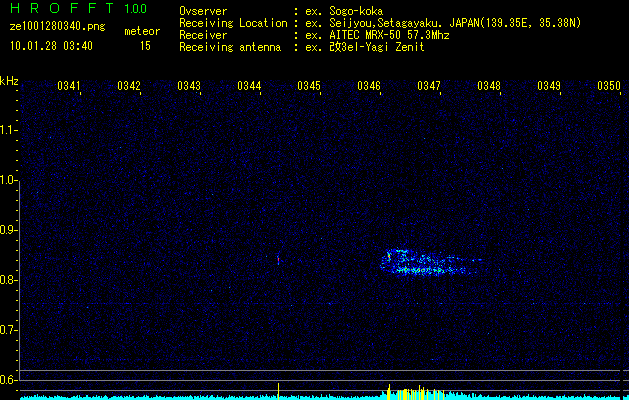Click the 0.8 frequency axis label
This screenshot has height=400, width=629.
[8, 279]
